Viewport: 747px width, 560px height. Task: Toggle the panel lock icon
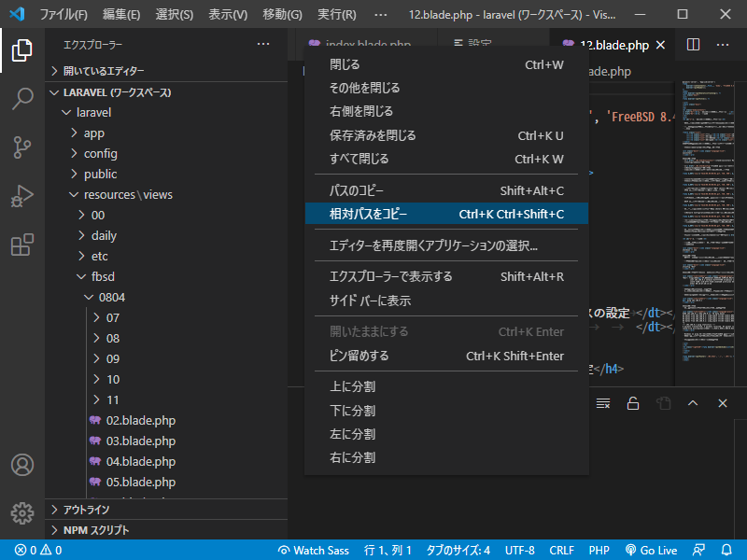click(x=633, y=403)
